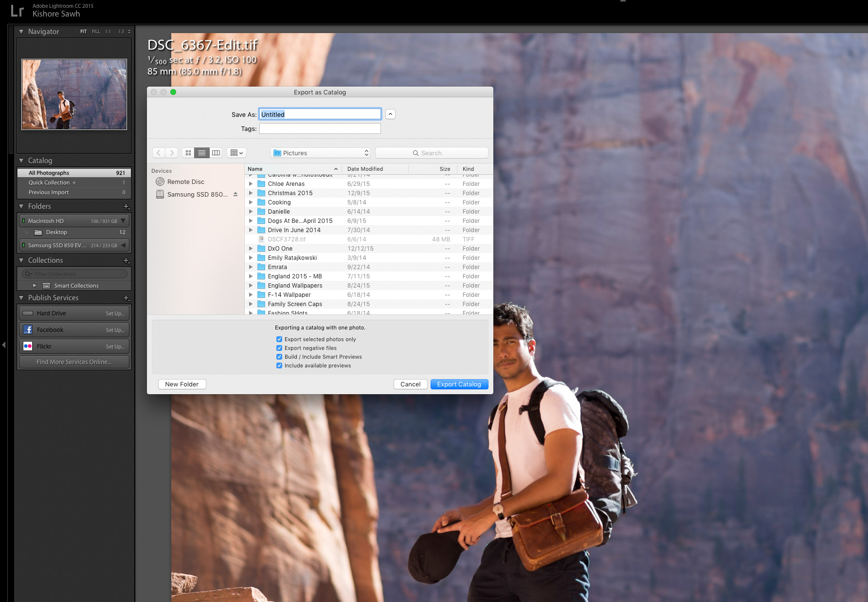Select the column view icon
Image resolution: width=868 pixels, height=602 pixels.
pos(216,152)
